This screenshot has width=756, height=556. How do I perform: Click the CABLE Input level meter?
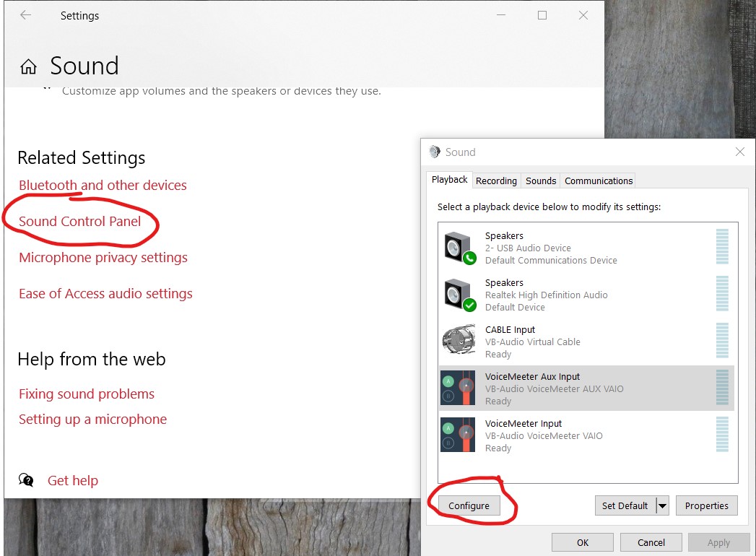coord(722,340)
